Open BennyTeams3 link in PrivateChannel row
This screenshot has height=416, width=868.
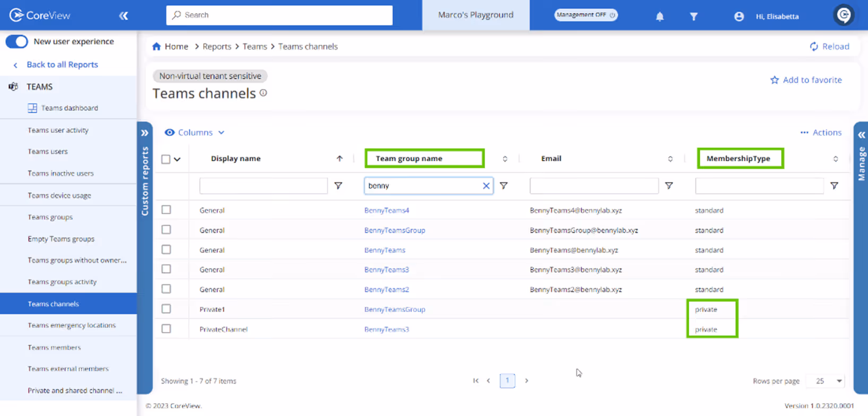387,329
